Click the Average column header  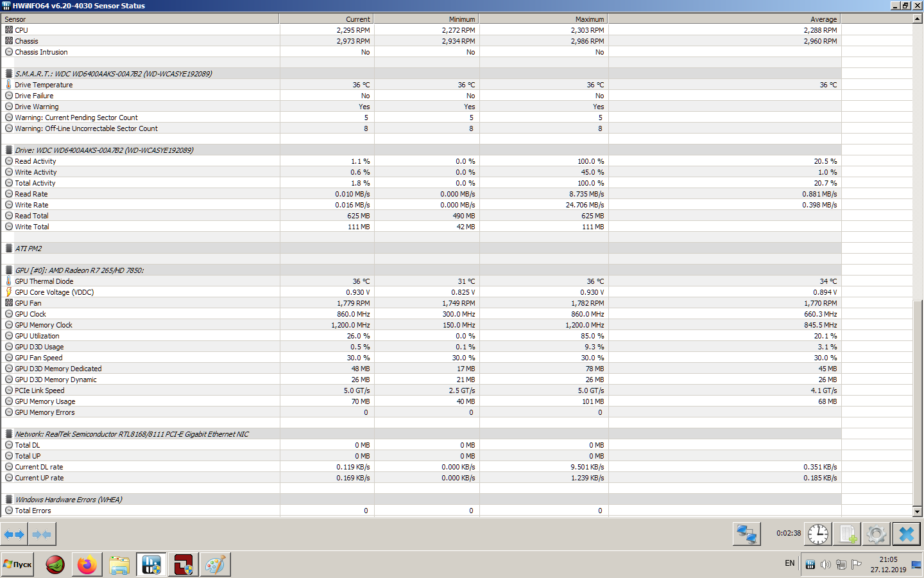click(724, 19)
